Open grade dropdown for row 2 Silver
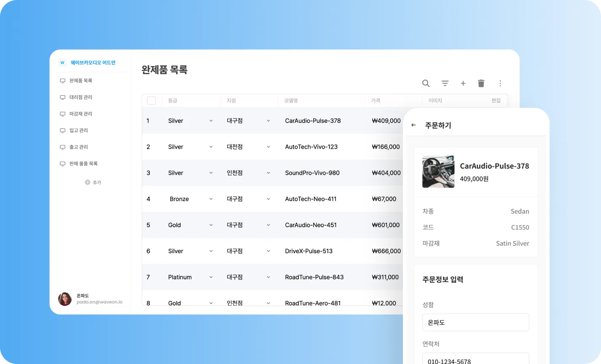The image size is (601, 364). (211, 147)
